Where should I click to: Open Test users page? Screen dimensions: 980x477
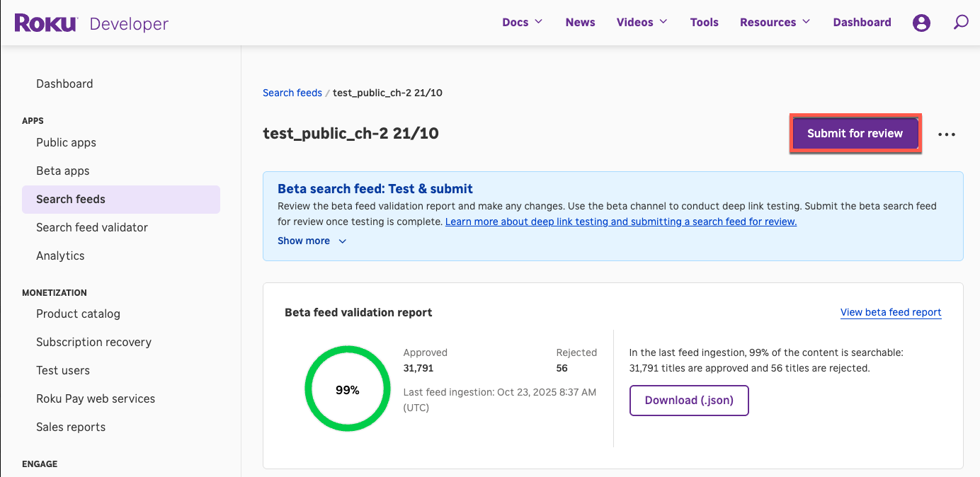tap(62, 370)
